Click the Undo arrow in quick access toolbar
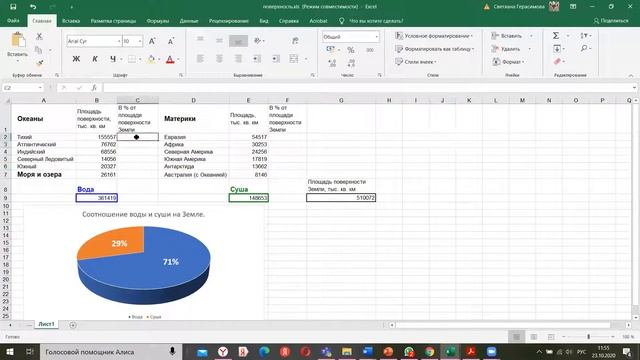The height and width of the screenshot is (360, 640). pyautogui.click(x=33, y=7)
